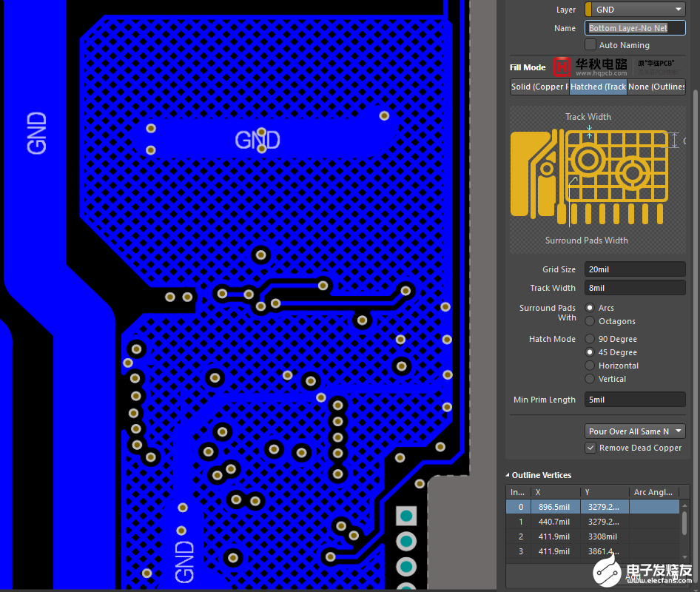Image resolution: width=700 pixels, height=592 pixels.
Task: Select Hatched (Tracks/Arcs) fill mode
Action: [598, 87]
